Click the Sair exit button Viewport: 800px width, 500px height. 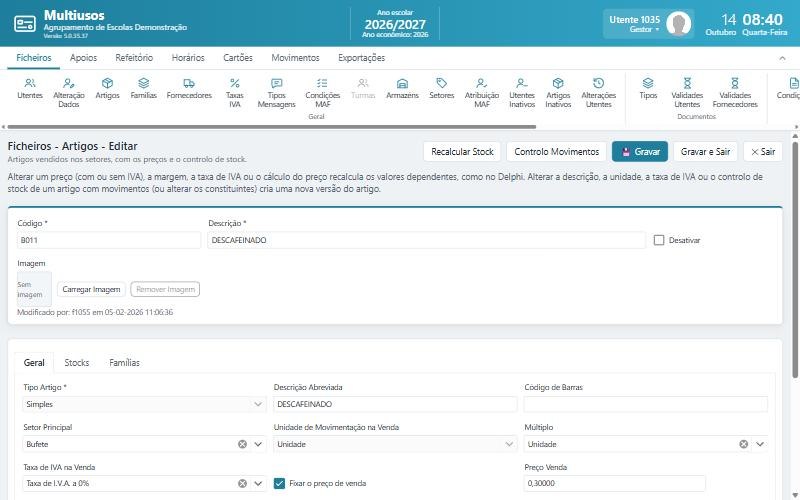coord(763,152)
